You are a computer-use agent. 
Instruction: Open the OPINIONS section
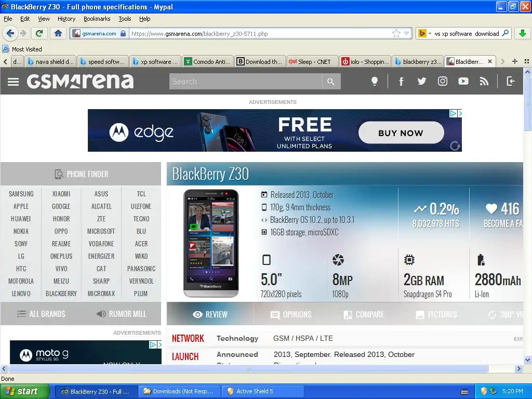click(x=291, y=314)
